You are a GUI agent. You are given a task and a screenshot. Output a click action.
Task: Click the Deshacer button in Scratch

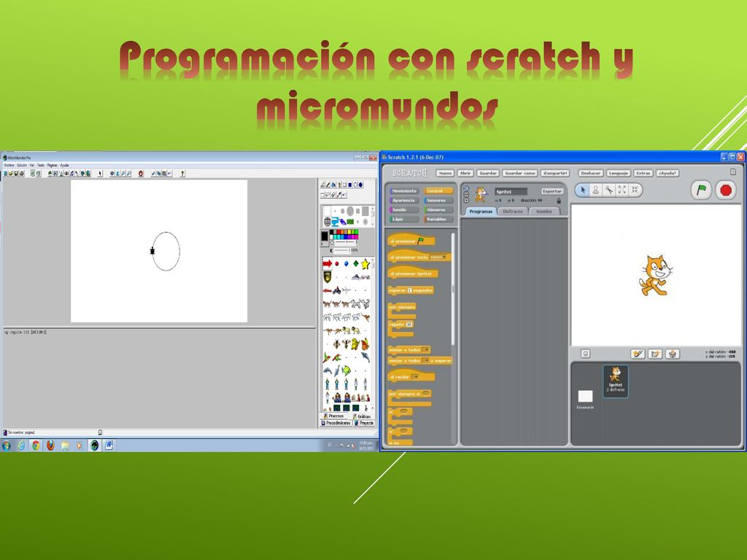pos(591,173)
